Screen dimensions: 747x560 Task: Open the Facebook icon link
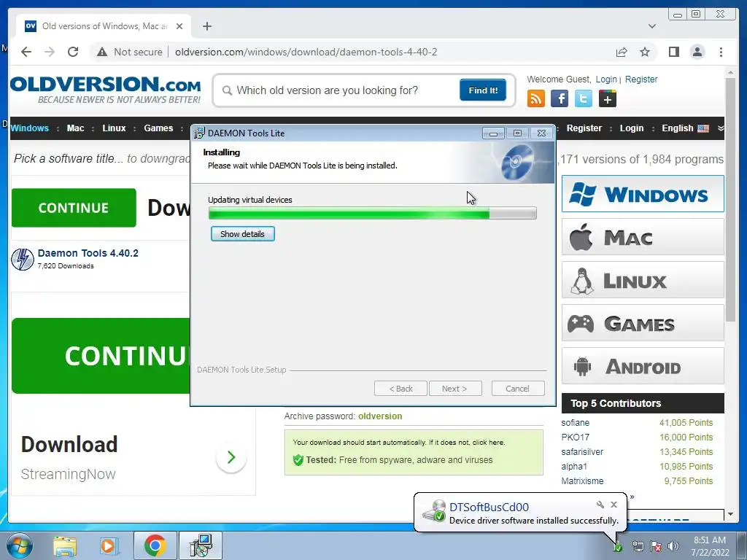[x=560, y=98]
